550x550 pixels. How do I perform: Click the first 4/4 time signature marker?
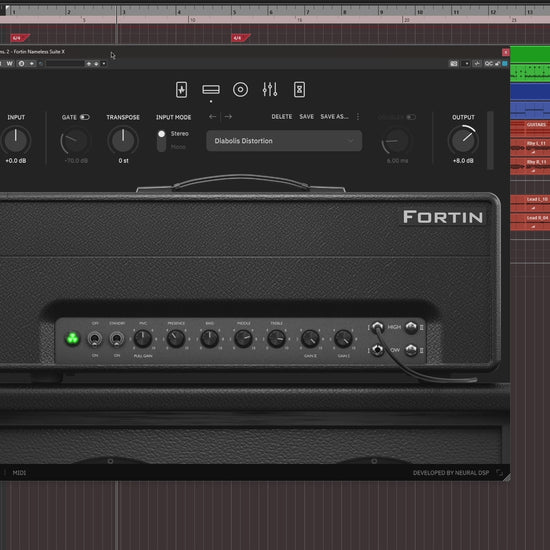click(x=20, y=38)
